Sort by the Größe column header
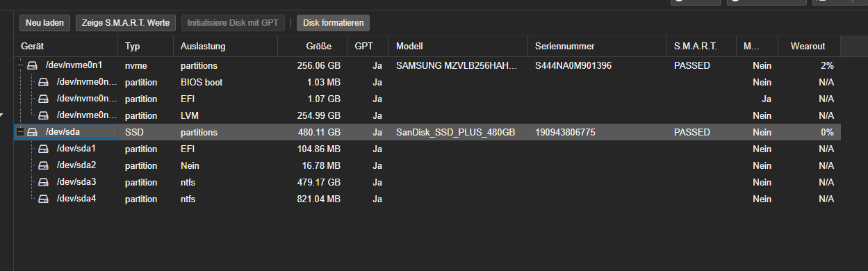 tap(313, 46)
